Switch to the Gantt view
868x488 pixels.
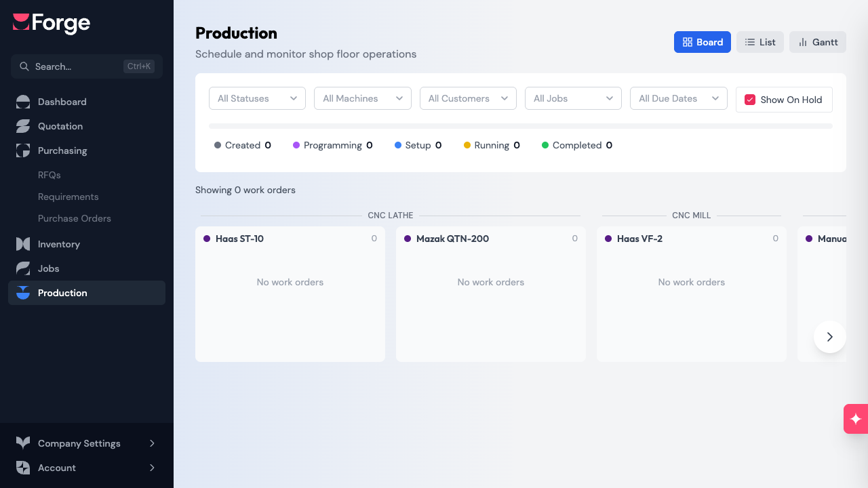point(817,42)
